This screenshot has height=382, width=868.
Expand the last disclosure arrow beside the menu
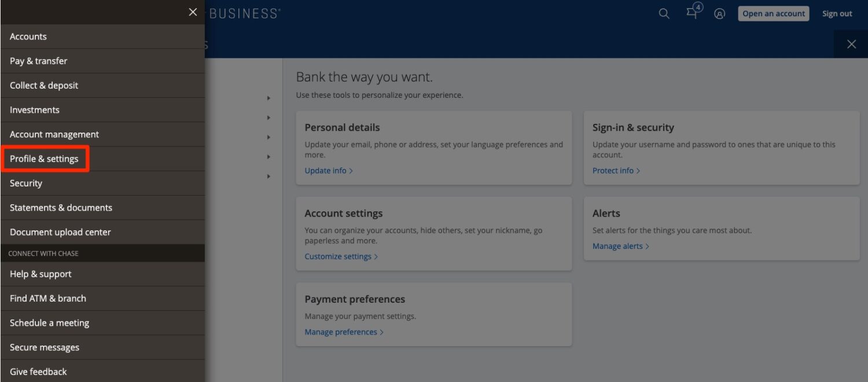pyautogui.click(x=268, y=176)
